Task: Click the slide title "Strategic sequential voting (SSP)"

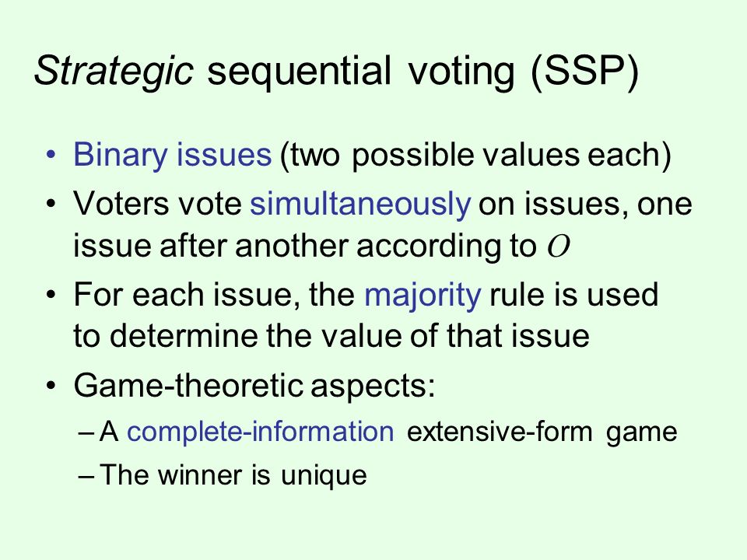Action: [336, 72]
